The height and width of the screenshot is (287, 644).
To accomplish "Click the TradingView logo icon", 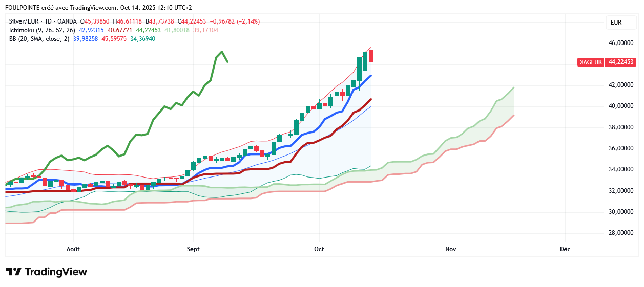I will (13, 272).
